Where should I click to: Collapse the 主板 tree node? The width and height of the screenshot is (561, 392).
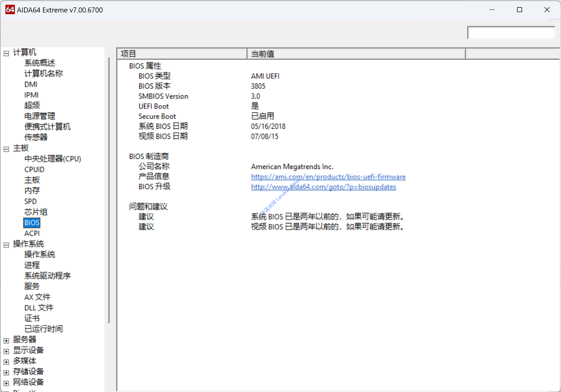6,149
